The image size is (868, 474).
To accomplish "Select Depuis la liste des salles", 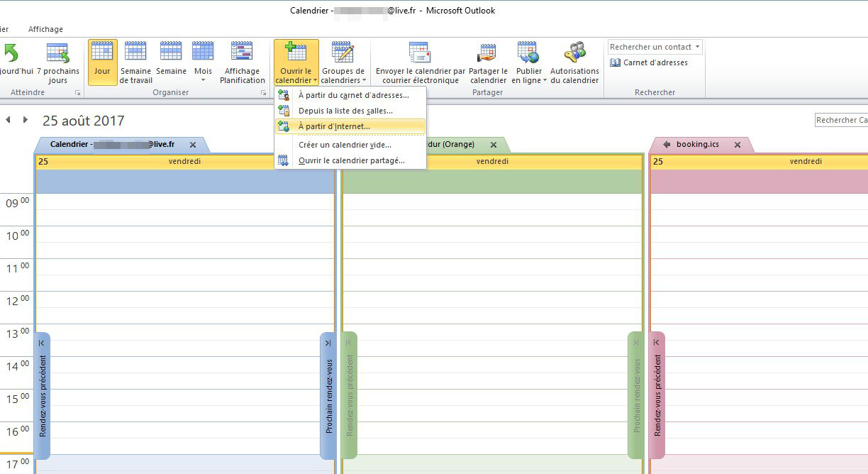I will click(345, 111).
